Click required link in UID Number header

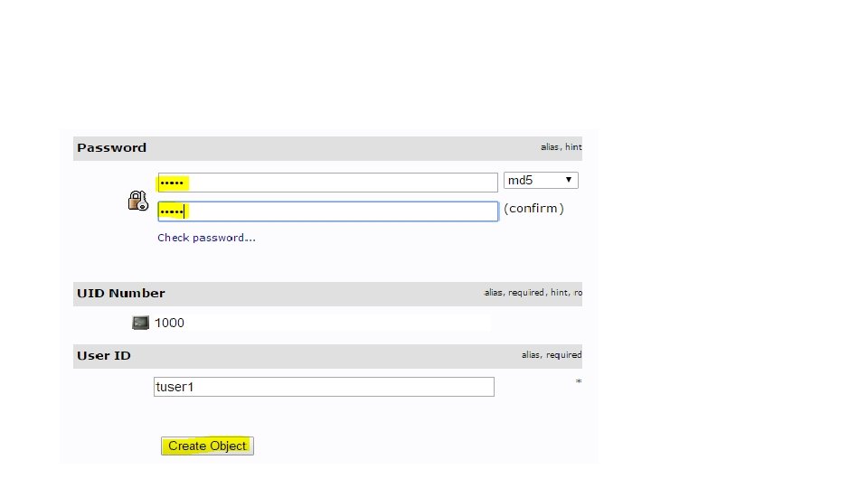coord(526,293)
